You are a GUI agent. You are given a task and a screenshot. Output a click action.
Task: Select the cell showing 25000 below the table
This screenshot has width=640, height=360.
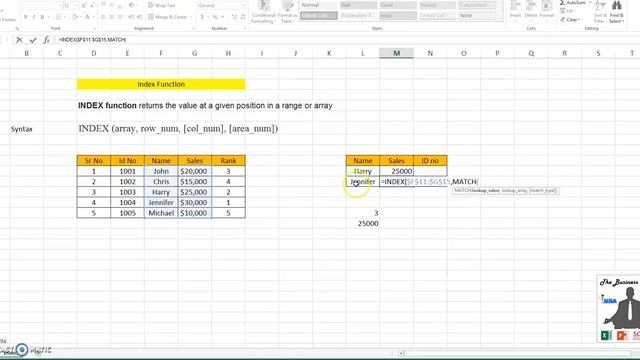point(362,223)
